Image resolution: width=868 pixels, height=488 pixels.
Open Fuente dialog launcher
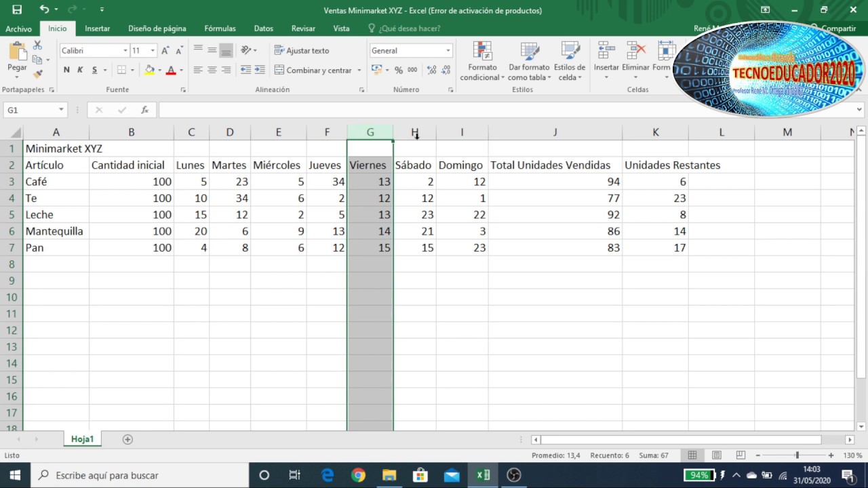coord(183,89)
